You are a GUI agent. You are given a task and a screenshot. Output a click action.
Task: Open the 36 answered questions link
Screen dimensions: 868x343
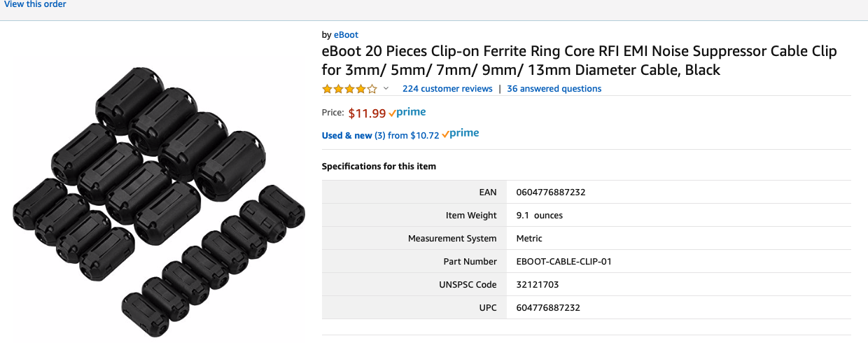(554, 89)
